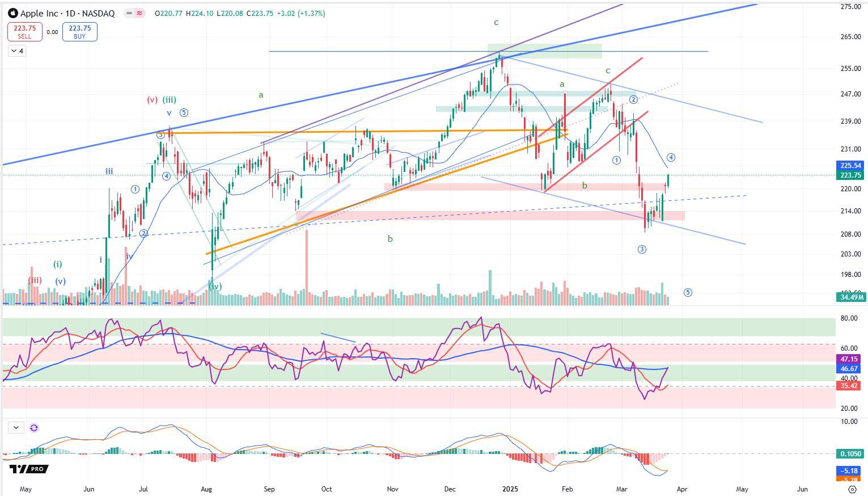Select circled 3 wave label below March low

[642, 249]
